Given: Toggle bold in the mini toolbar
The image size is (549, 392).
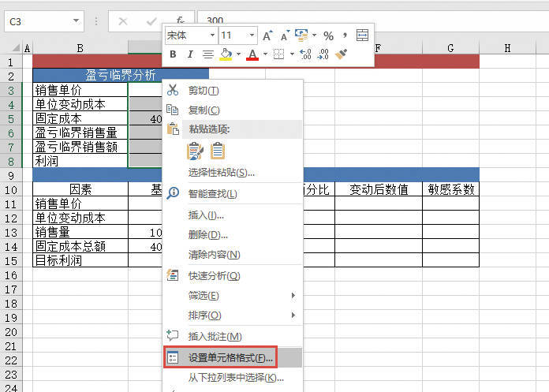Looking at the screenshot, I should 173,54.
